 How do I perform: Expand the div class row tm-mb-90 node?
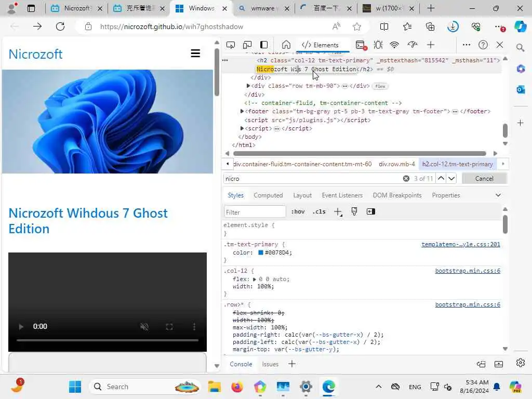point(248,86)
